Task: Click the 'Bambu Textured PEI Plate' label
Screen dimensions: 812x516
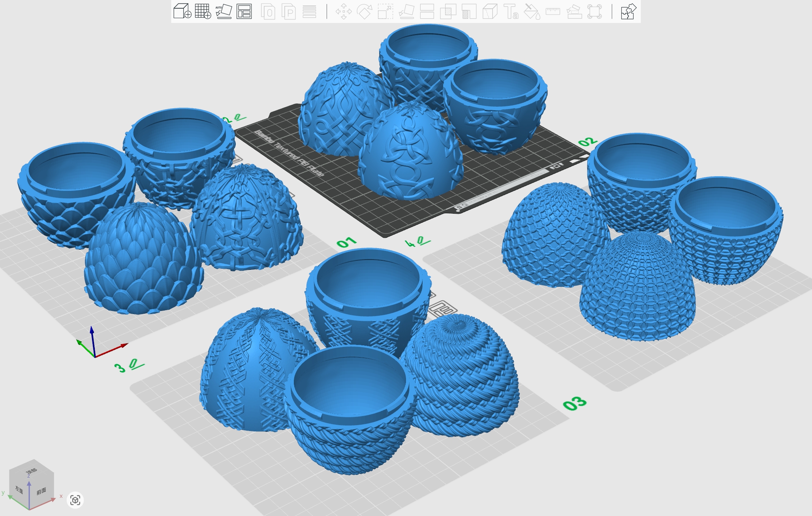Action: (289, 153)
